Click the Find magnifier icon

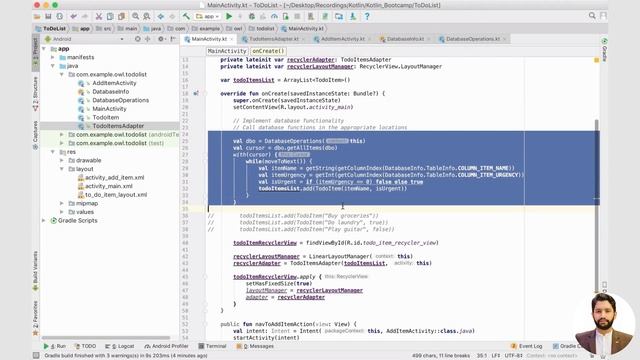click(x=135, y=16)
